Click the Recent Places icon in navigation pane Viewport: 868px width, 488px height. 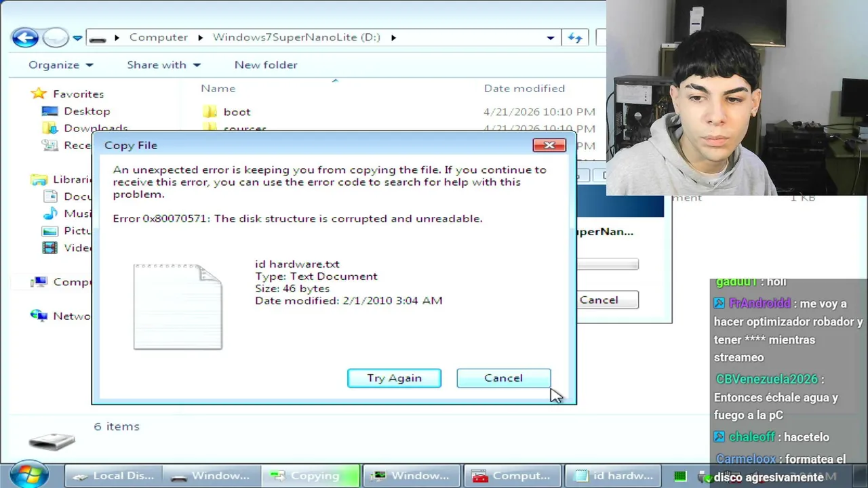(x=50, y=145)
